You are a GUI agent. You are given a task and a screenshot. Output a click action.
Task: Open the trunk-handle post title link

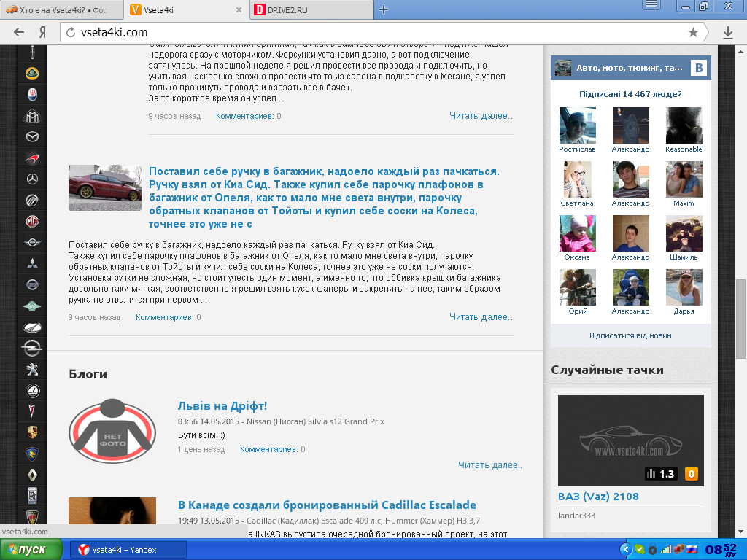pos(324,198)
